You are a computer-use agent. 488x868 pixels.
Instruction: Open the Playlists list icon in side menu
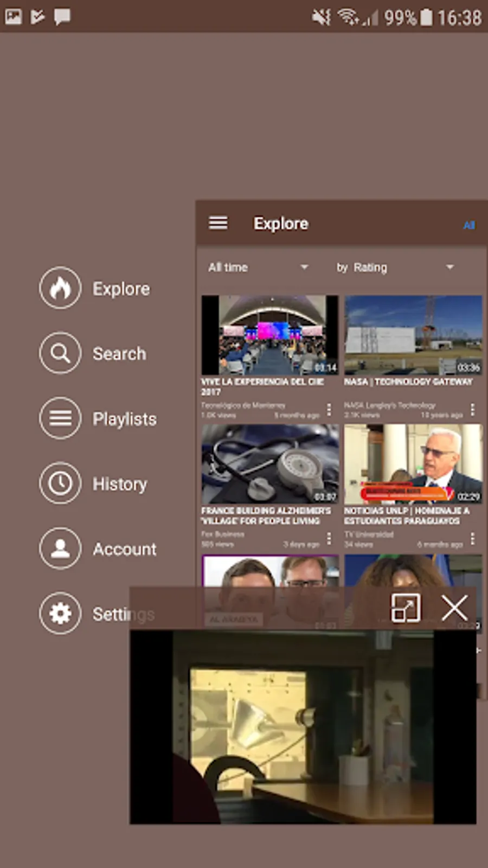click(x=60, y=418)
